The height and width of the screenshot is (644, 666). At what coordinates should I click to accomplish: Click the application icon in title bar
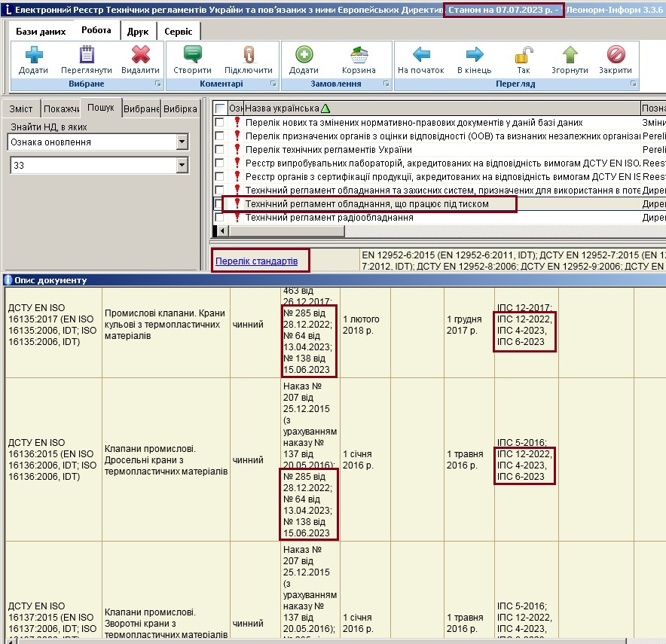[8, 9]
